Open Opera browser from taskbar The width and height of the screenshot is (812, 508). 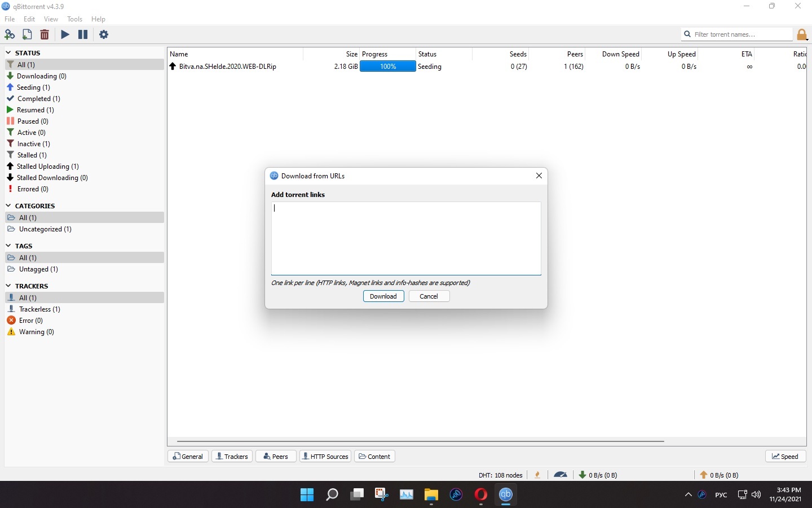pyautogui.click(x=481, y=494)
